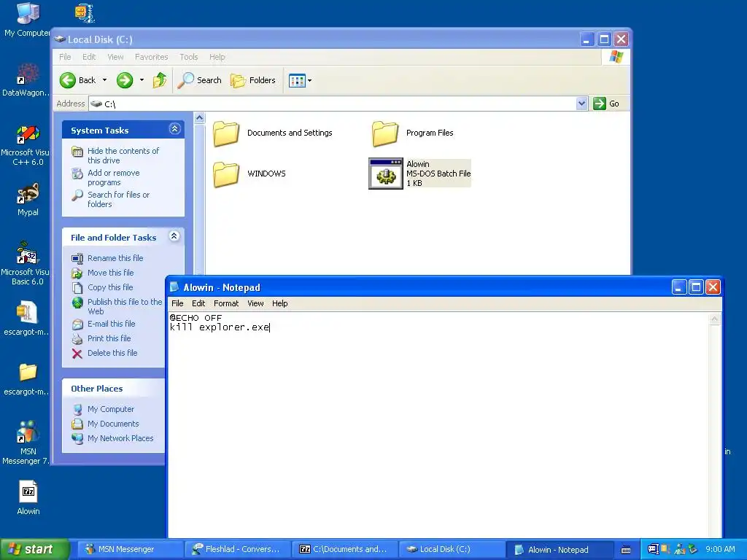Click the Windows Start button
Image resolution: width=747 pixels, height=560 pixels.
[x=34, y=550]
